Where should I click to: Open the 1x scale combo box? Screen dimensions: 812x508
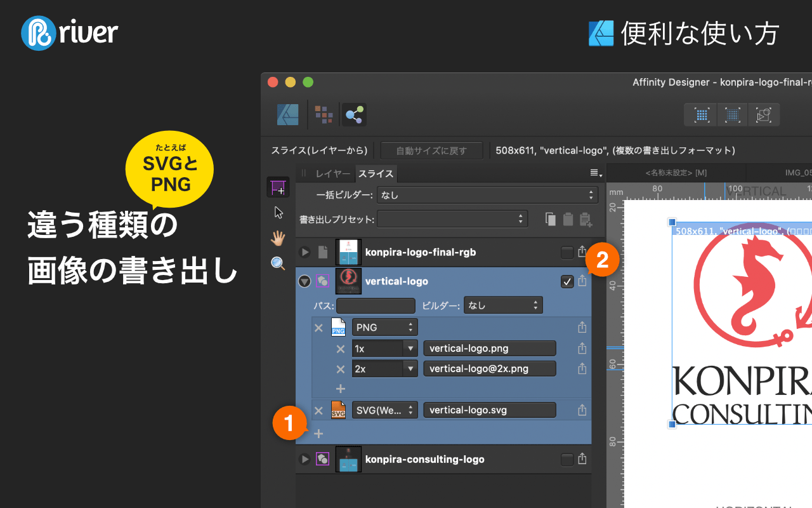coord(384,348)
